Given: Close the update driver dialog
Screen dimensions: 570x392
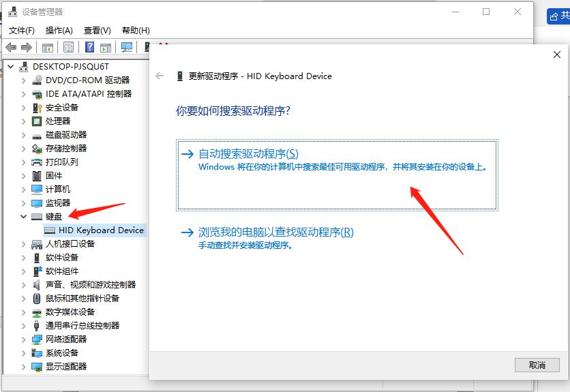Looking at the screenshot, I should coord(556,55).
